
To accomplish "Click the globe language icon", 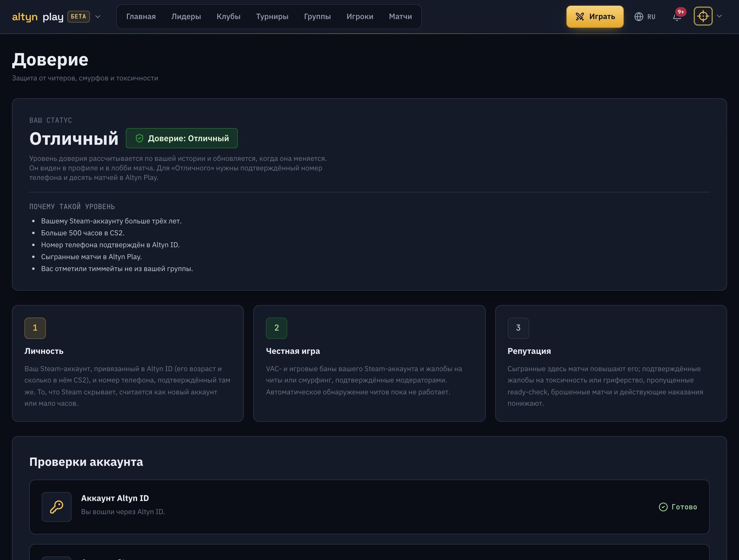I will click(639, 17).
